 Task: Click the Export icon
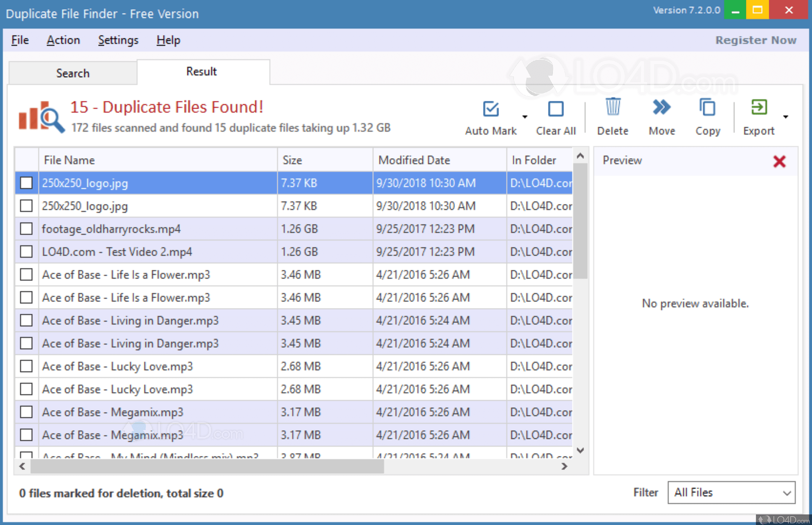point(759,107)
